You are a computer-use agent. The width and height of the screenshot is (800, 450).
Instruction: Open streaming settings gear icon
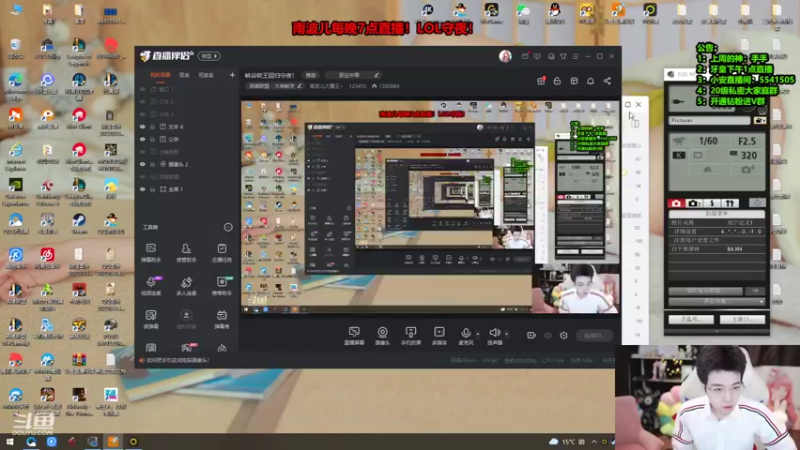click(563, 335)
